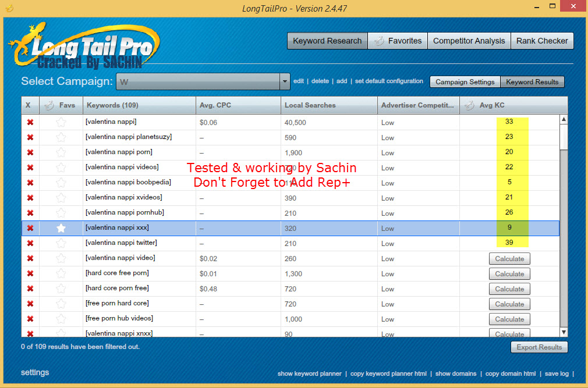
Task: Click the edit campaign link
Action: (x=299, y=81)
